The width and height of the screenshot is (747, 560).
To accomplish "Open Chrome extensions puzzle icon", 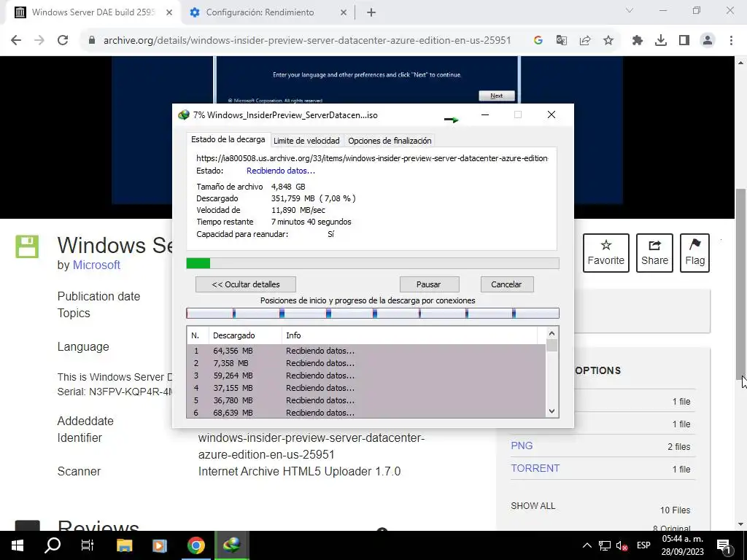I will point(638,41).
